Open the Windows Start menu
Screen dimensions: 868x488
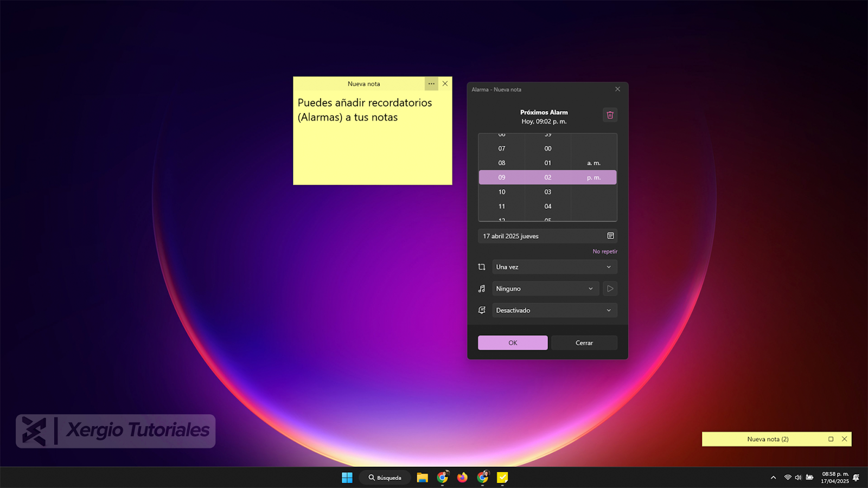point(347,478)
